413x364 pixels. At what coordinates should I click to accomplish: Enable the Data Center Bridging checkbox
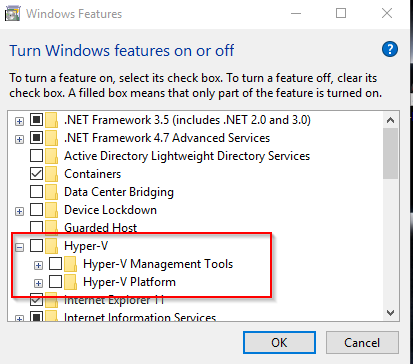pos(36,191)
